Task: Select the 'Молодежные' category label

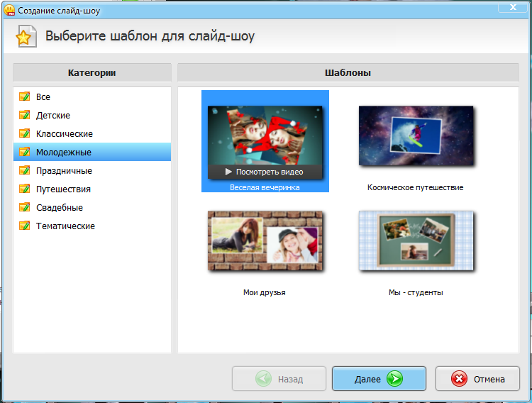Action: pos(64,152)
